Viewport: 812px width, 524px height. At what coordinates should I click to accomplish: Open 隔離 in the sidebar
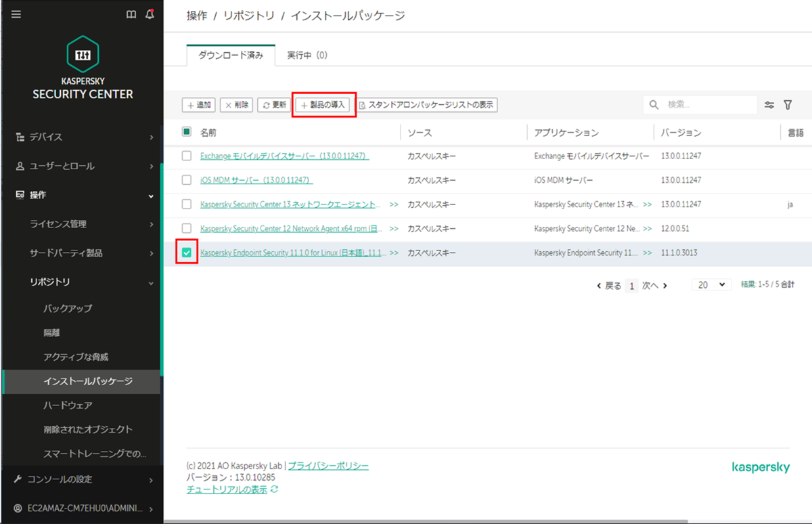tap(52, 333)
